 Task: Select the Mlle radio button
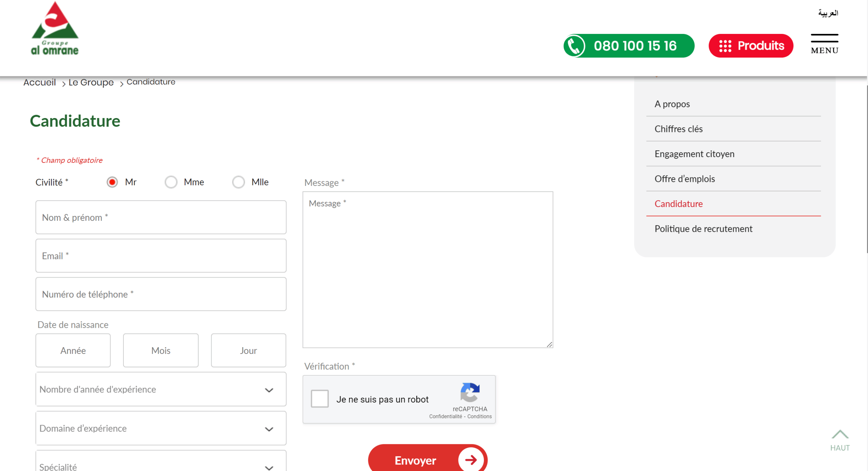pos(238,182)
